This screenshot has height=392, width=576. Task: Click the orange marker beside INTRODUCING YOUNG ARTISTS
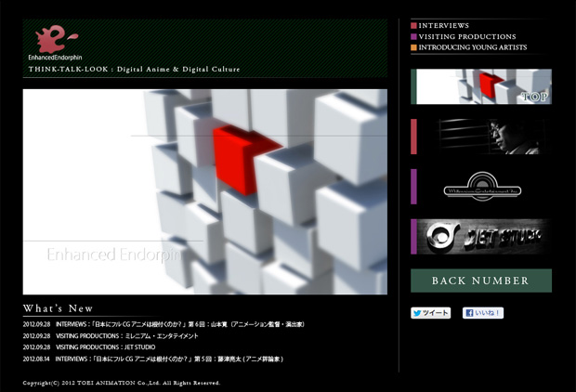pyautogui.click(x=414, y=47)
